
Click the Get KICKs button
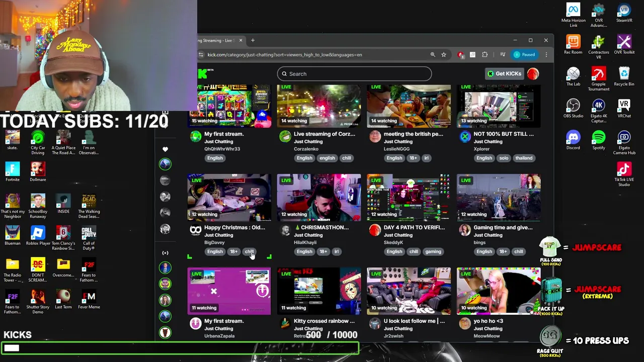tap(505, 74)
